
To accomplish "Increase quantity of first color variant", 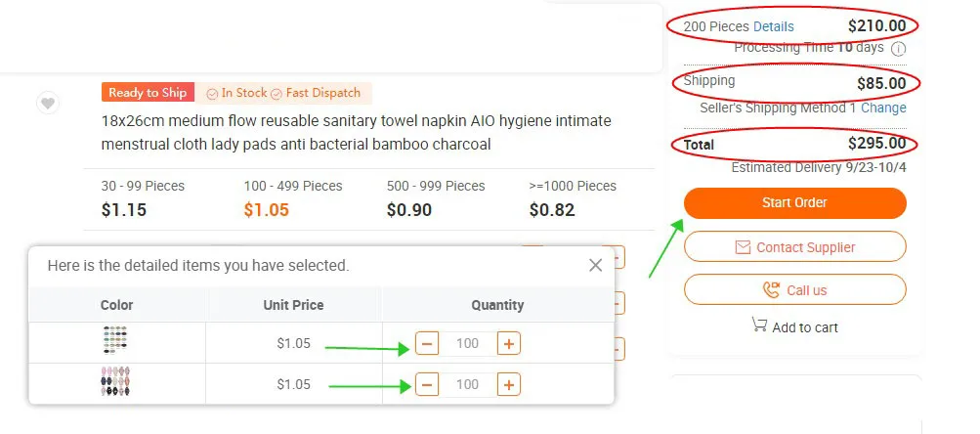I will (x=508, y=343).
